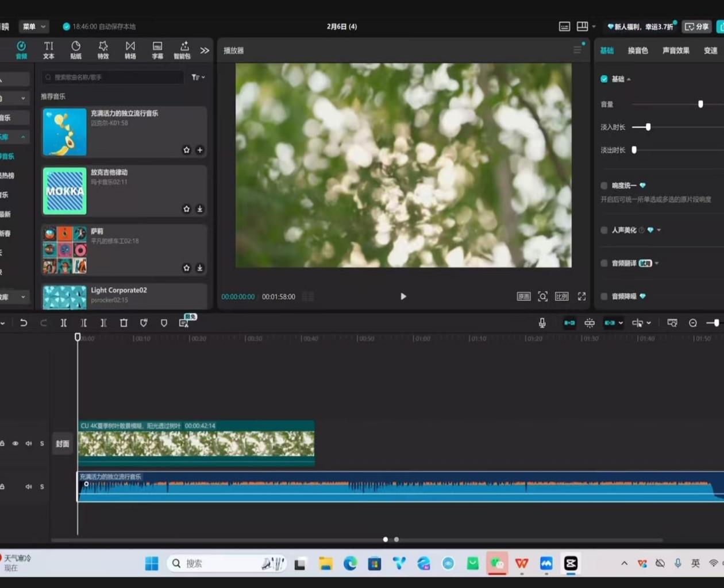This screenshot has width=724, height=588.
Task: Click the 封面 cover button
Action: coord(63,444)
